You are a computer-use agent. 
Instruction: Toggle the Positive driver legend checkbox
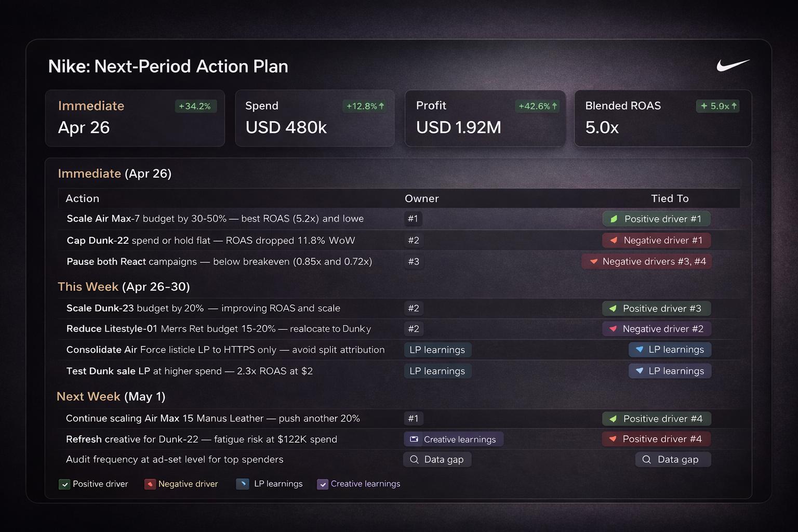64,484
